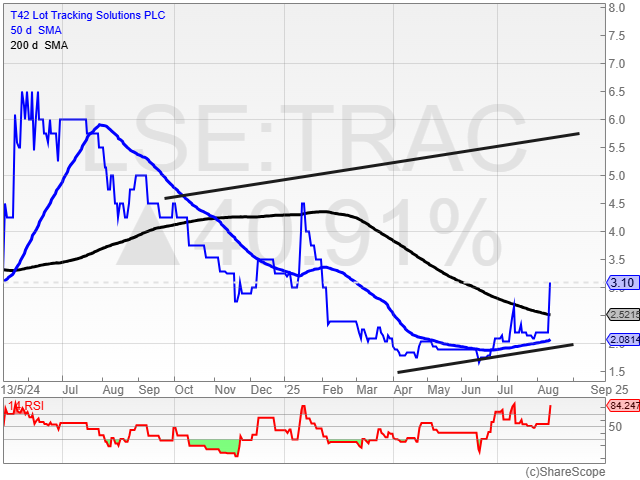Viewport: 640px width, 480px height.
Task: Click the Oct axis label
Action: tap(184, 390)
